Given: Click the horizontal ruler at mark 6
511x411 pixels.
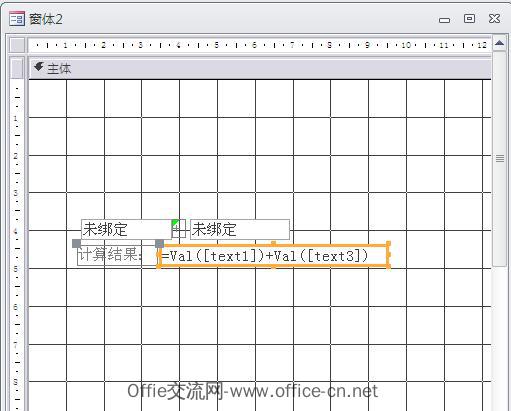Looking at the screenshot, I should [254, 45].
